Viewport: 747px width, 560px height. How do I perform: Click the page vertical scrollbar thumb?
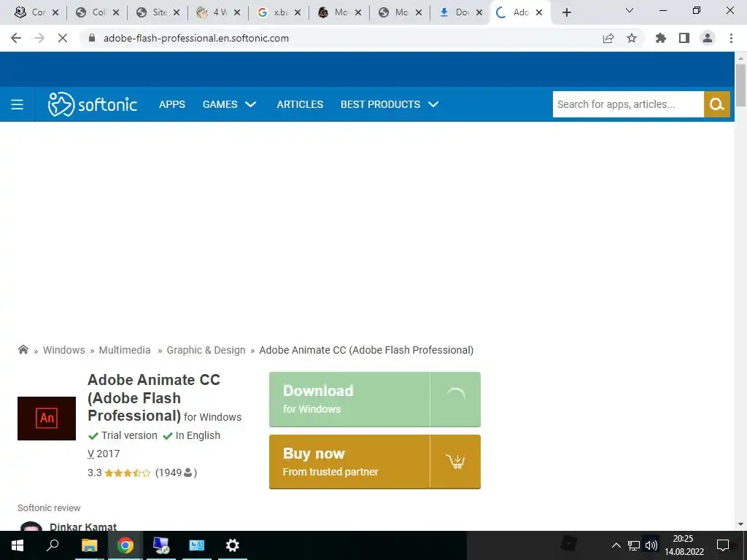[740, 85]
